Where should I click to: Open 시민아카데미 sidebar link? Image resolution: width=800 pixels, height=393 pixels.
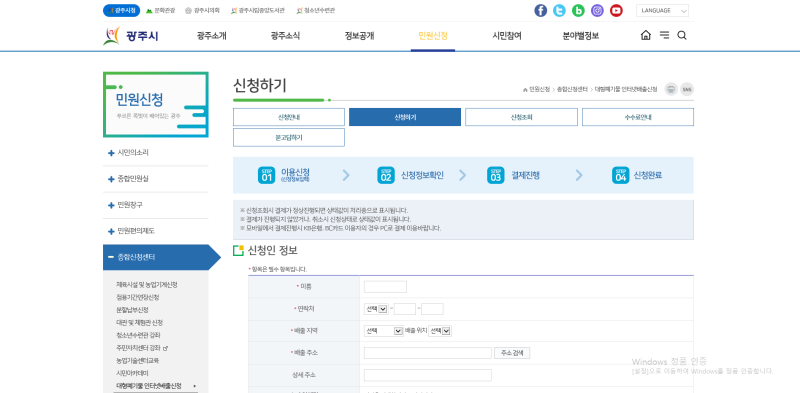click(x=132, y=373)
